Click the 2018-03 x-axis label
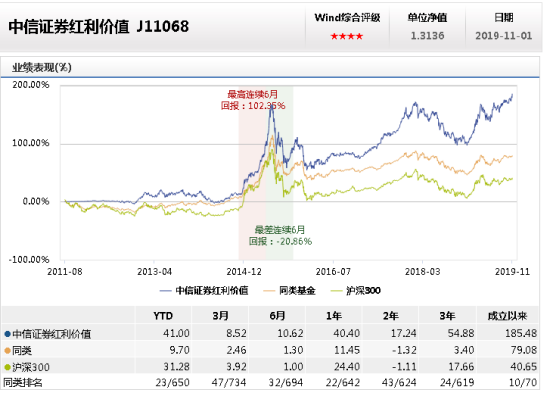Viewport: 554px width, 393px height. (423, 271)
